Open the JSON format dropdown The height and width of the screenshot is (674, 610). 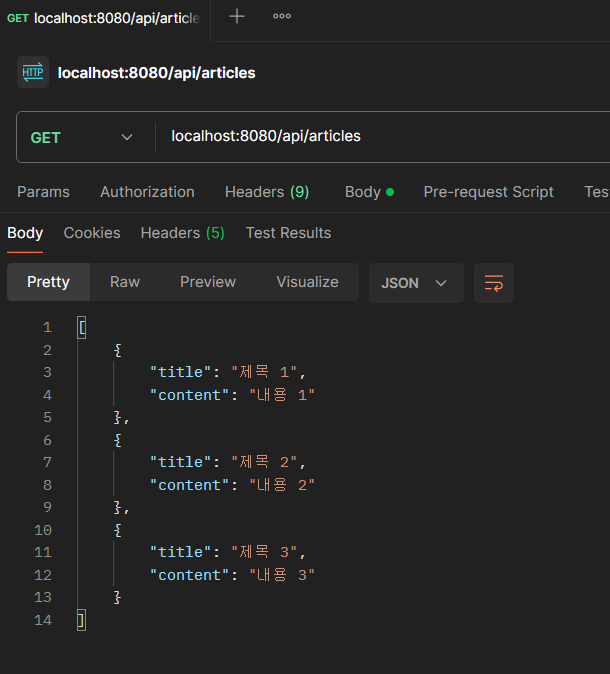coord(415,283)
